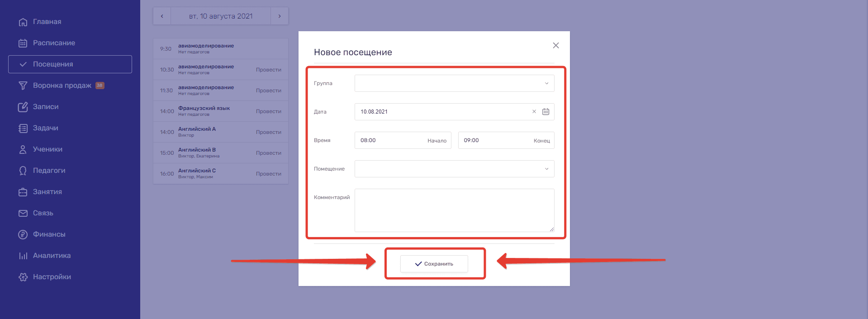Viewport: 868px width, 319px height.
Task: Open the Финансы section in sidebar
Action: (x=49, y=234)
